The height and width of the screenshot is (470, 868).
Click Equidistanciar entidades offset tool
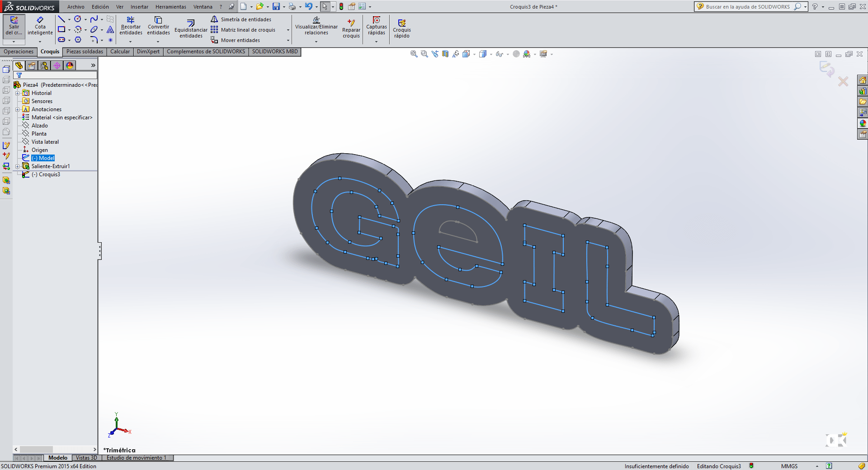pyautogui.click(x=191, y=29)
